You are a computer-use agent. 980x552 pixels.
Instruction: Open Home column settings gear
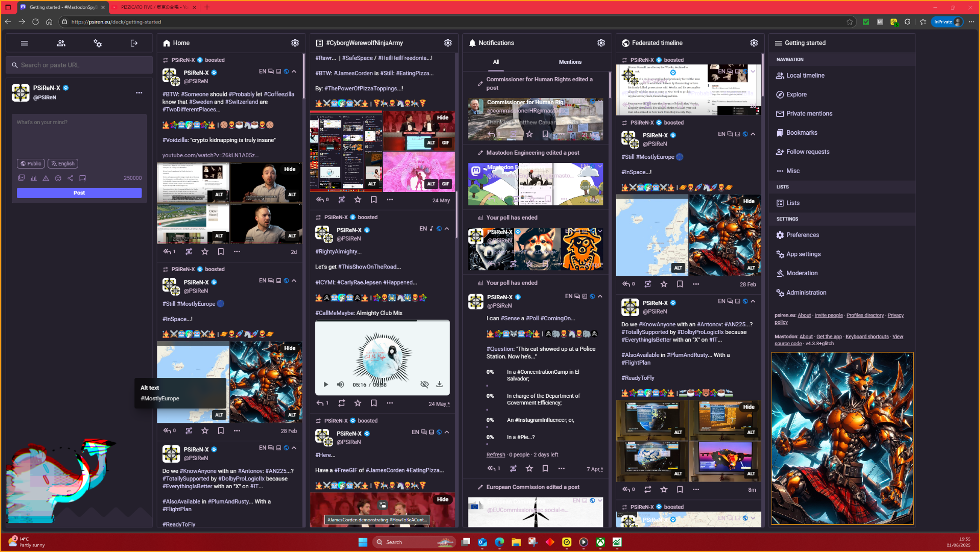(x=295, y=43)
